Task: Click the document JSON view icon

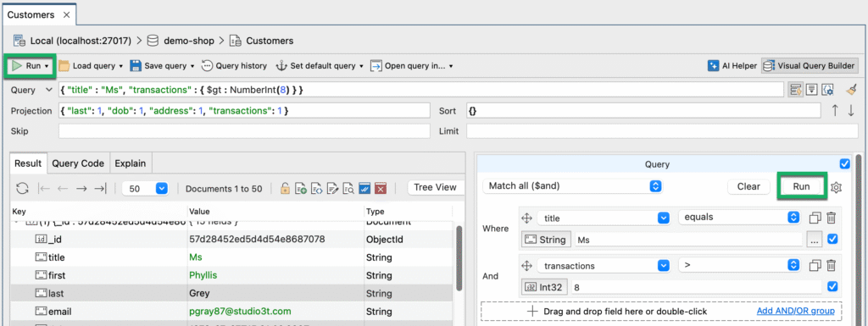Action: click(x=317, y=189)
